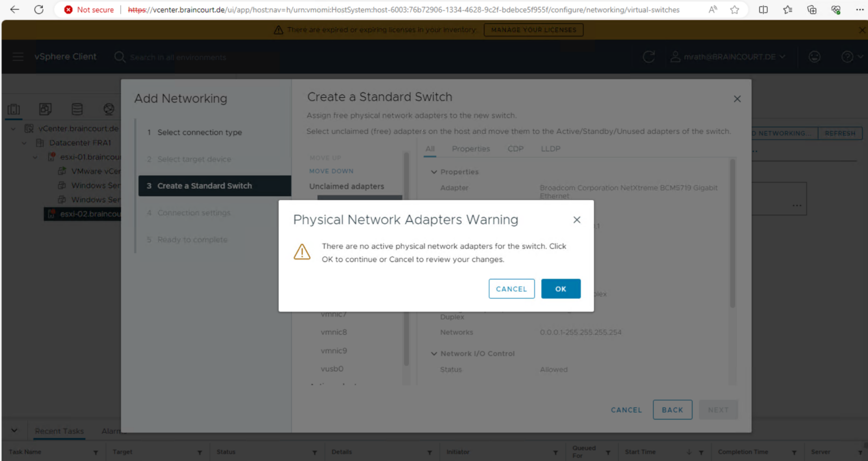Select vmnic8 in the adapters list

pos(333,332)
